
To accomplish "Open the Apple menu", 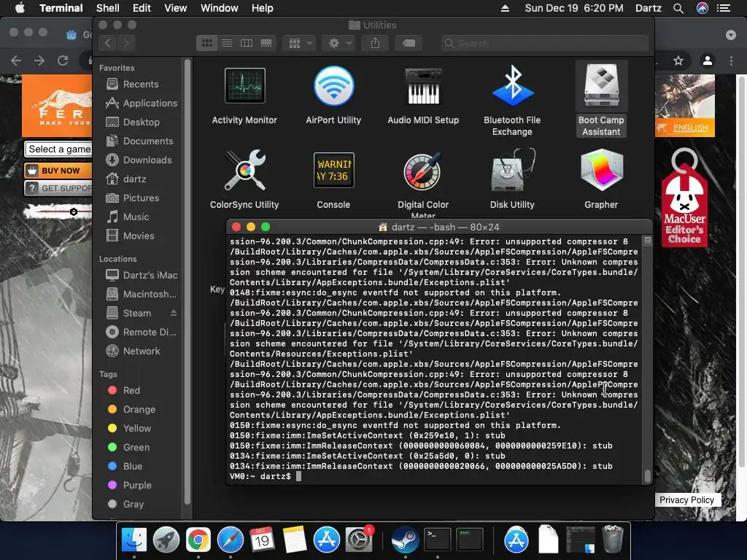I will [20, 8].
